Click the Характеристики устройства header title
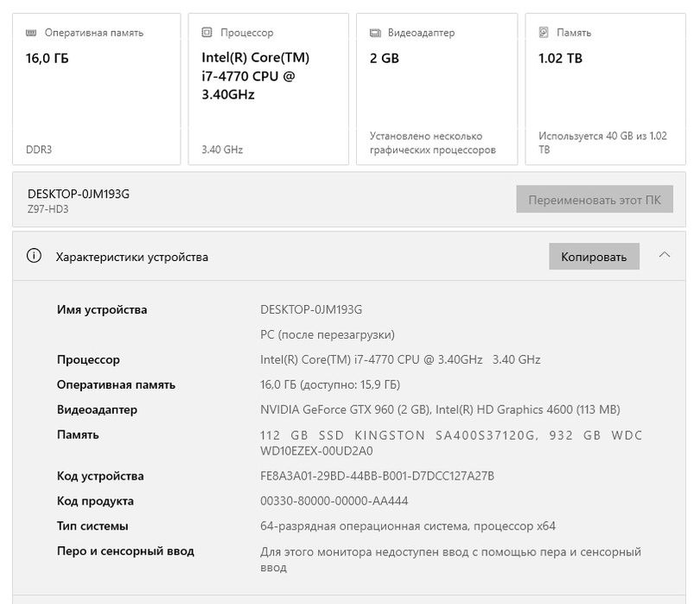 pos(131,257)
